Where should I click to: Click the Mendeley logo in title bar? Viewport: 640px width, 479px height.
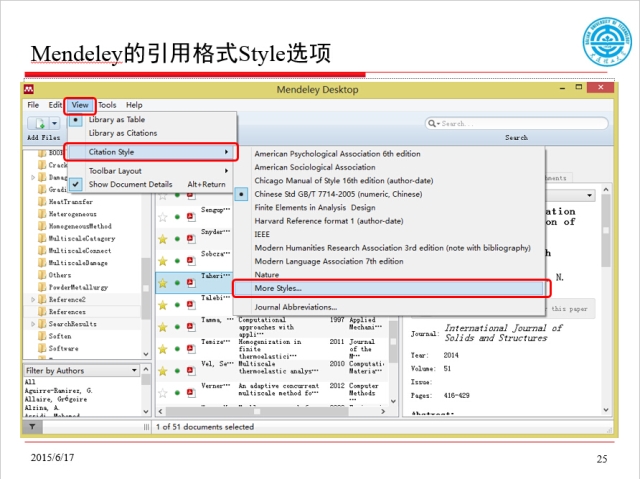coord(29,89)
